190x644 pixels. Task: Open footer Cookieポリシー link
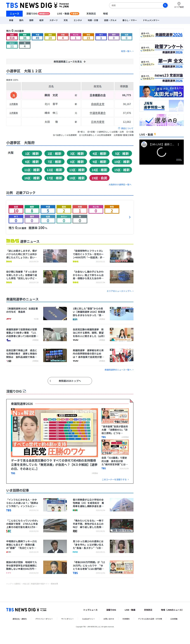(x=88, y=619)
